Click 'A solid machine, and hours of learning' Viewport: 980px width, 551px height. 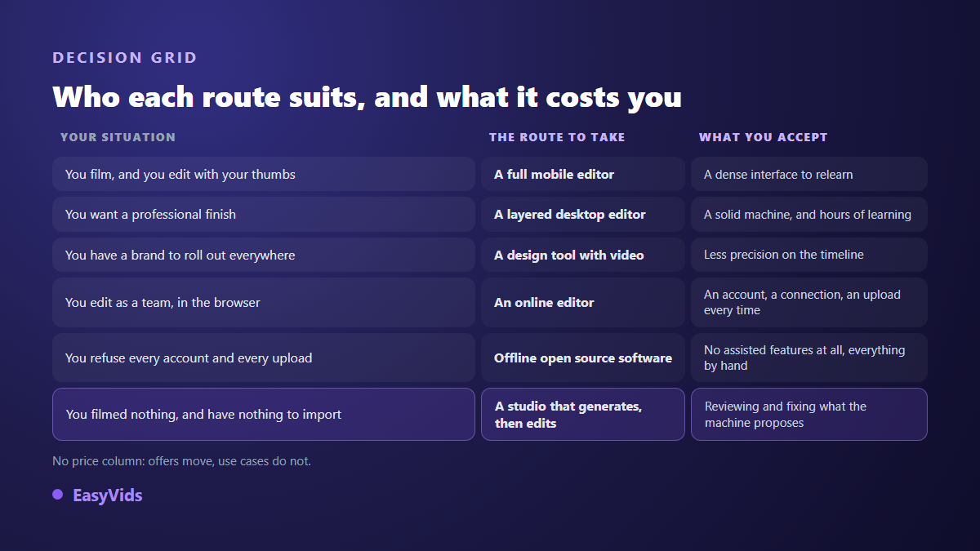coord(809,214)
